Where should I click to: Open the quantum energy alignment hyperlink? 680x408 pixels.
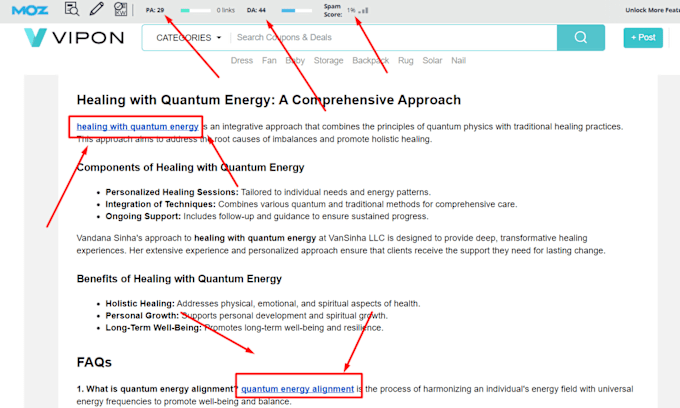point(298,389)
